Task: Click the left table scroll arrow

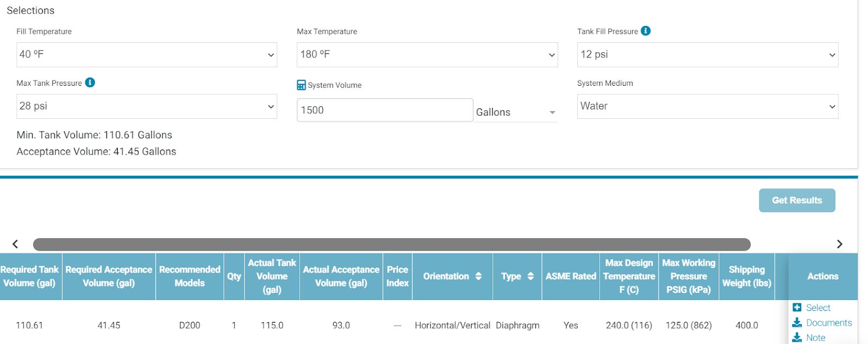Action: [15, 244]
